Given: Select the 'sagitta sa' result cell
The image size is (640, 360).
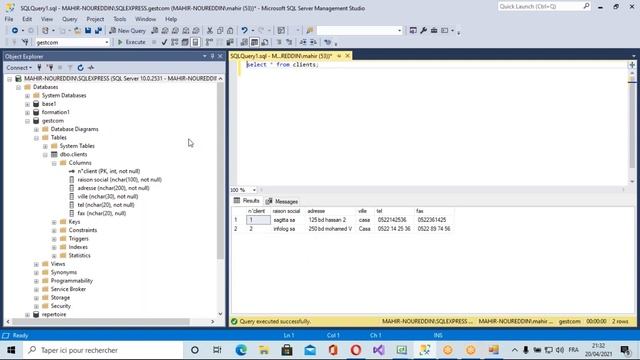Looking at the screenshot, I should coord(287,220).
